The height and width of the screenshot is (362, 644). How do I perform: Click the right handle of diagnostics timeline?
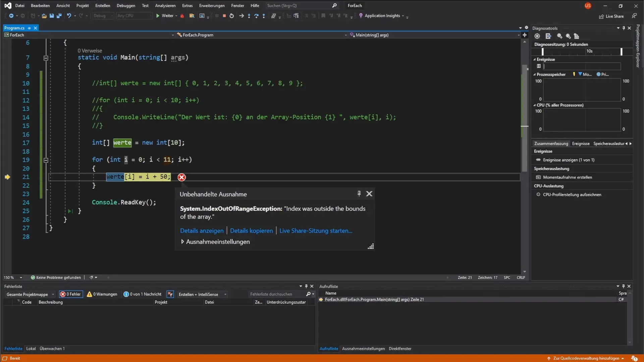[x=621, y=52]
